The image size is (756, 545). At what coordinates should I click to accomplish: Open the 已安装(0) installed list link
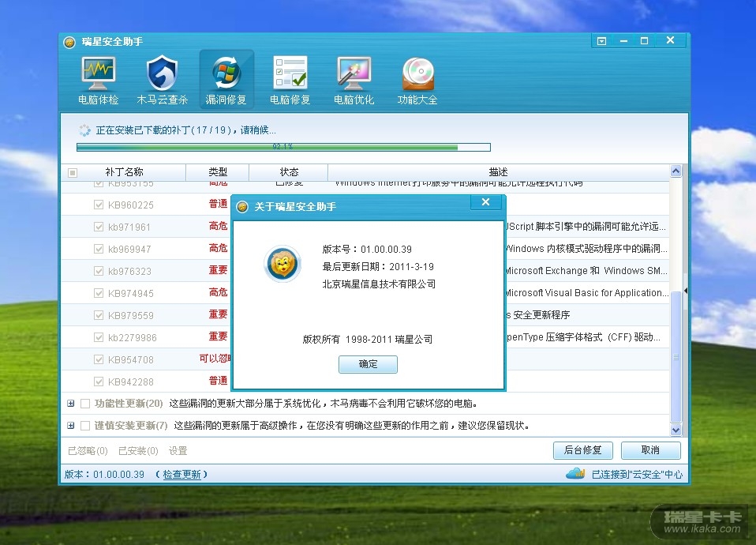tap(138, 451)
